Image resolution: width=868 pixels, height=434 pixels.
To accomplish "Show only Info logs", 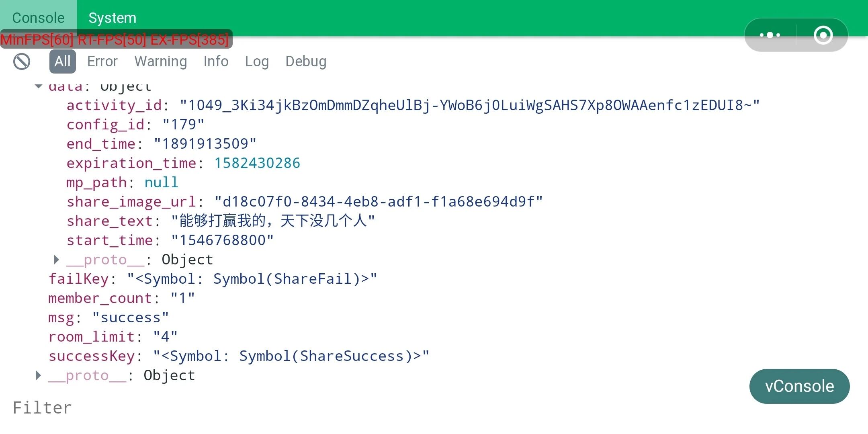I will (216, 61).
